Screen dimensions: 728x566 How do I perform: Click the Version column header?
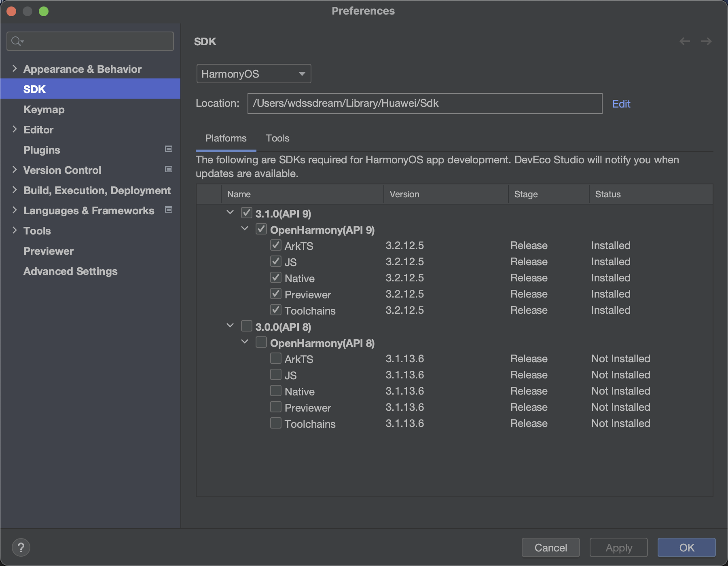point(446,194)
